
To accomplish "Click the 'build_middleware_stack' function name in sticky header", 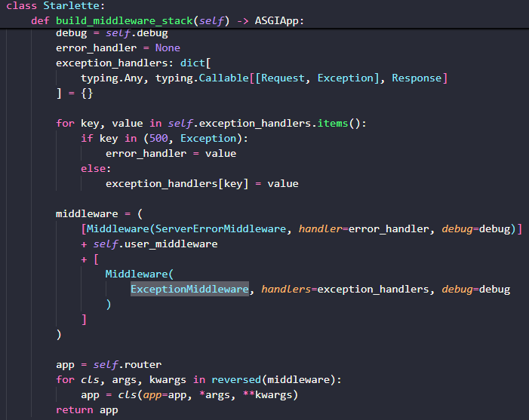I will click(125, 21).
